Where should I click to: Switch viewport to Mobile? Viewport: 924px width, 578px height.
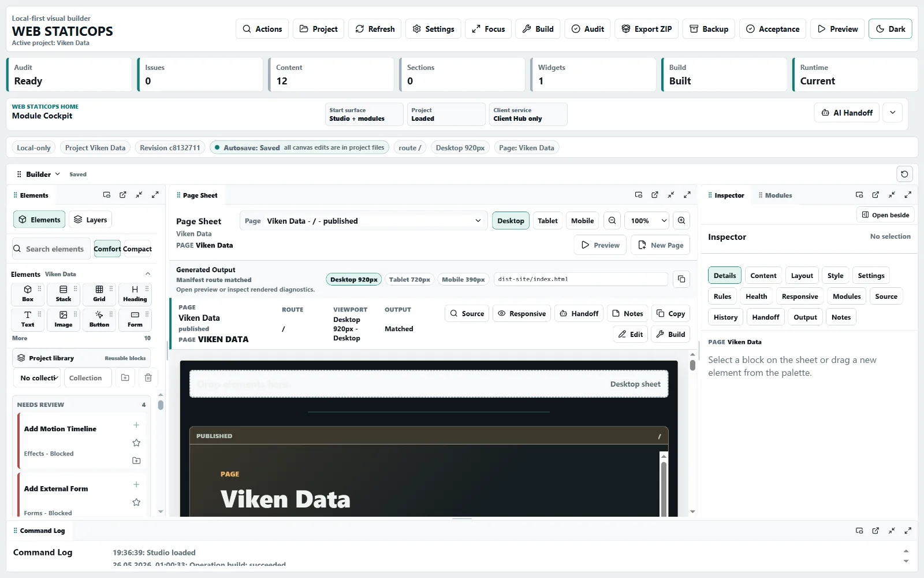pyautogui.click(x=582, y=221)
